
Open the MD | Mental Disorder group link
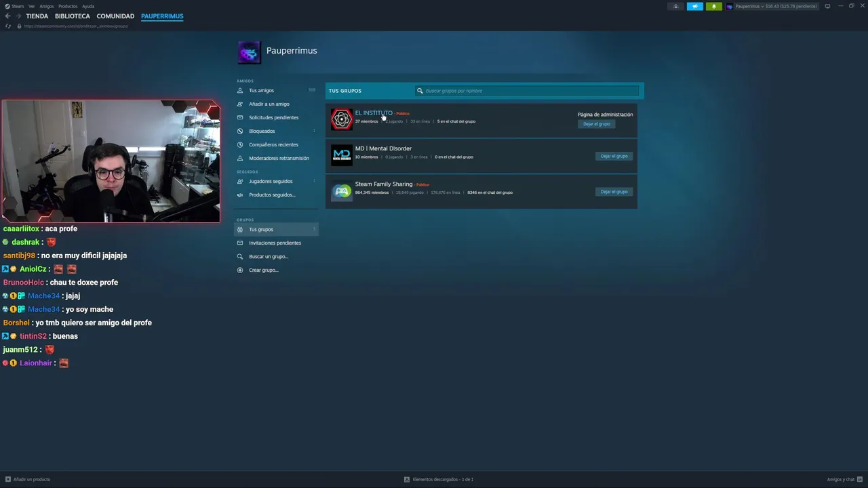point(383,148)
